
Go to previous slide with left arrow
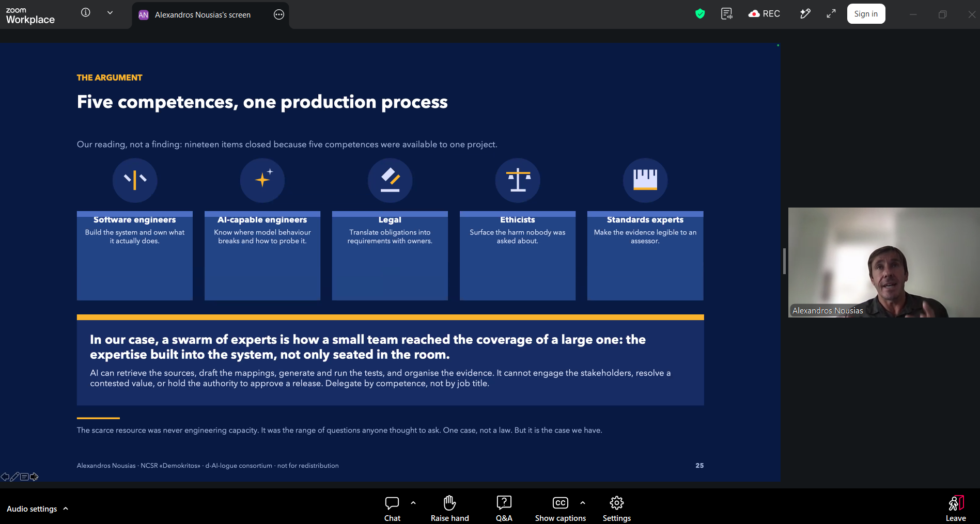tap(5, 477)
